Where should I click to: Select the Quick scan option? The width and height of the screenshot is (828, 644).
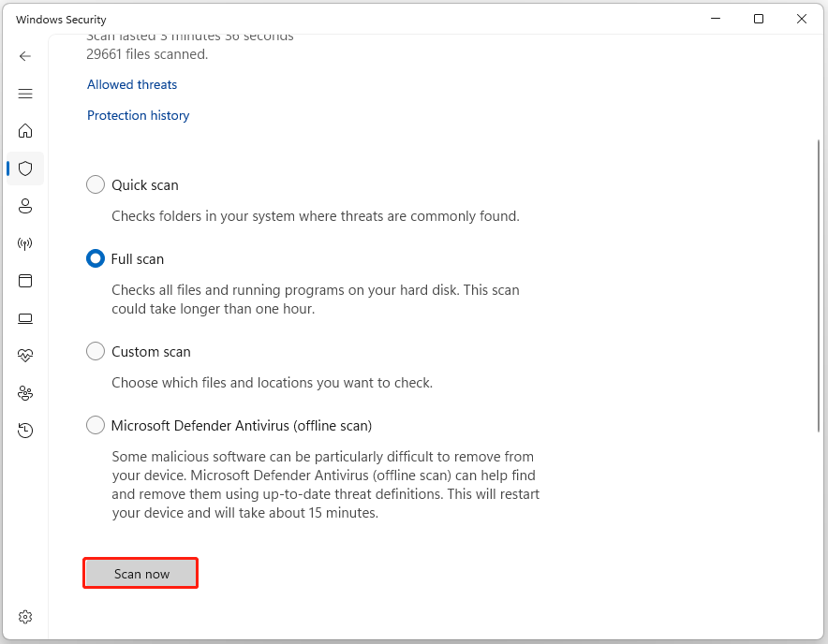click(95, 184)
